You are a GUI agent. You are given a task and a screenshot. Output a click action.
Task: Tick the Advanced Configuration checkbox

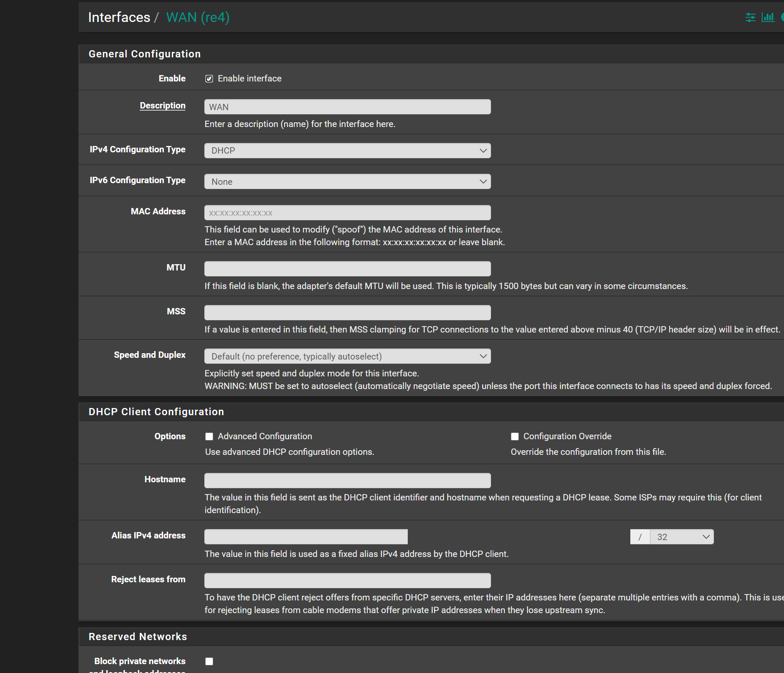(209, 436)
